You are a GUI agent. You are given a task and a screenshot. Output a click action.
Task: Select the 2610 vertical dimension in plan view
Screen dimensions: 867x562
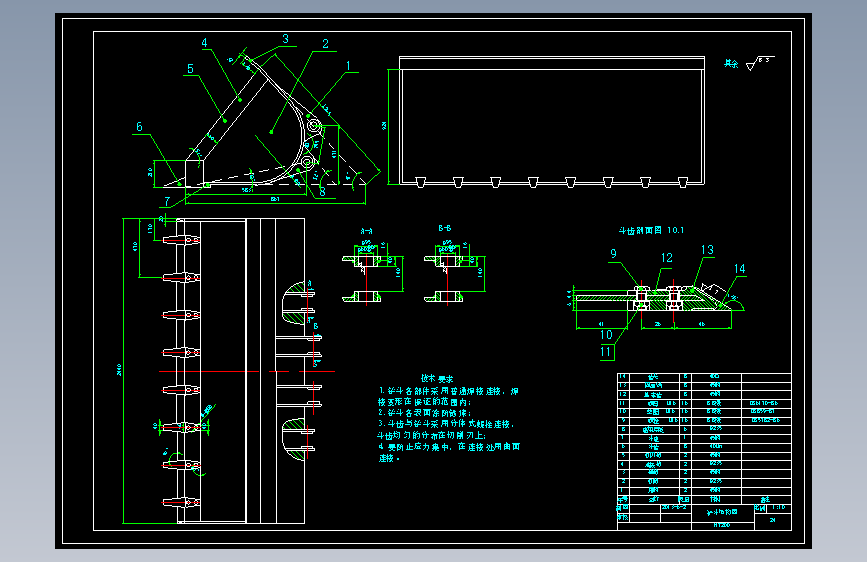(119, 370)
